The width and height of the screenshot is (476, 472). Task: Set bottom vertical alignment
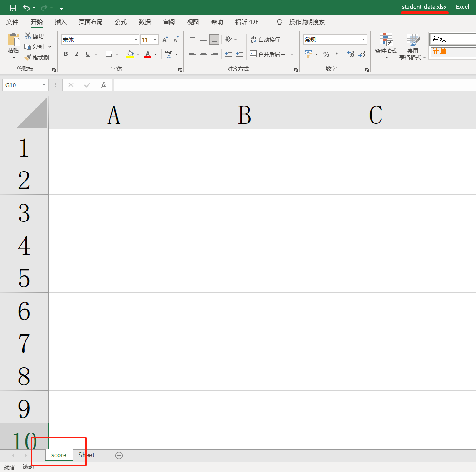tap(214, 39)
